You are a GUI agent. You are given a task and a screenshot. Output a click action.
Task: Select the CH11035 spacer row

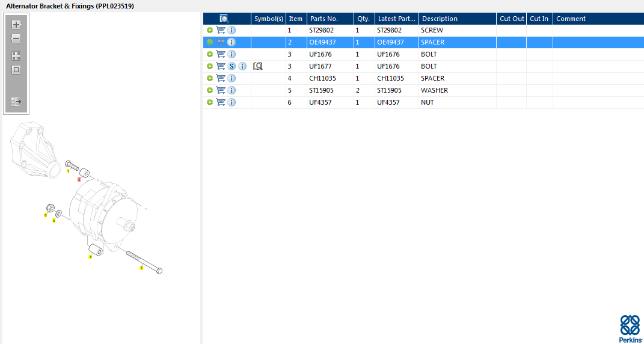pyautogui.click(x=423, y=78)
